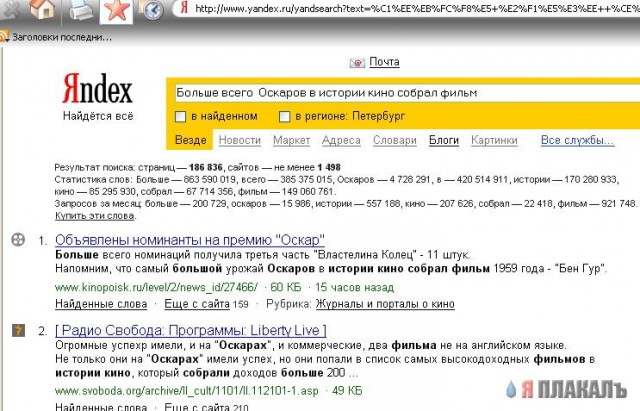Select the Везде tab
The image size is (640, 411).
(x=190, y=140)
